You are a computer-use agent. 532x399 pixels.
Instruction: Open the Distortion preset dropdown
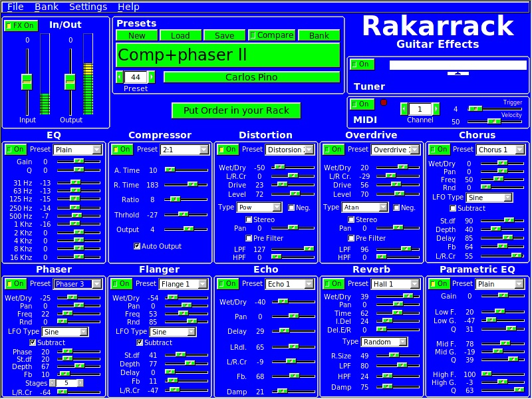[290, 150]
